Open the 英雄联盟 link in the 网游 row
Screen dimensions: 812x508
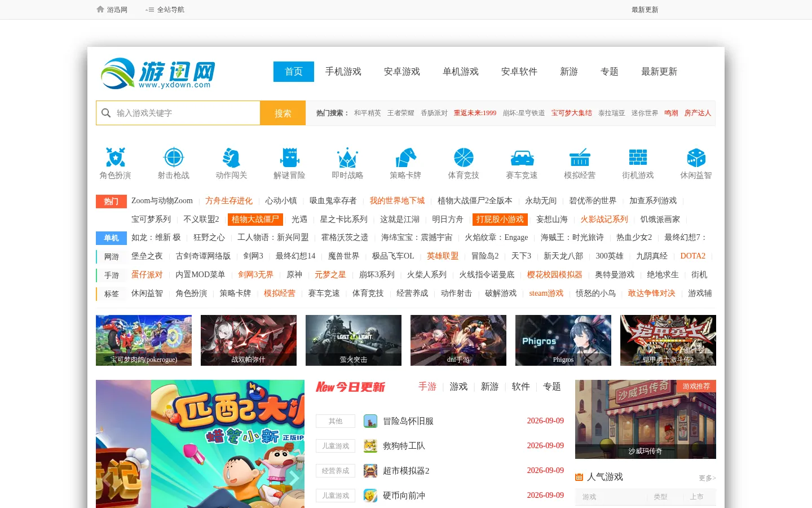click(x=443, y=256)
